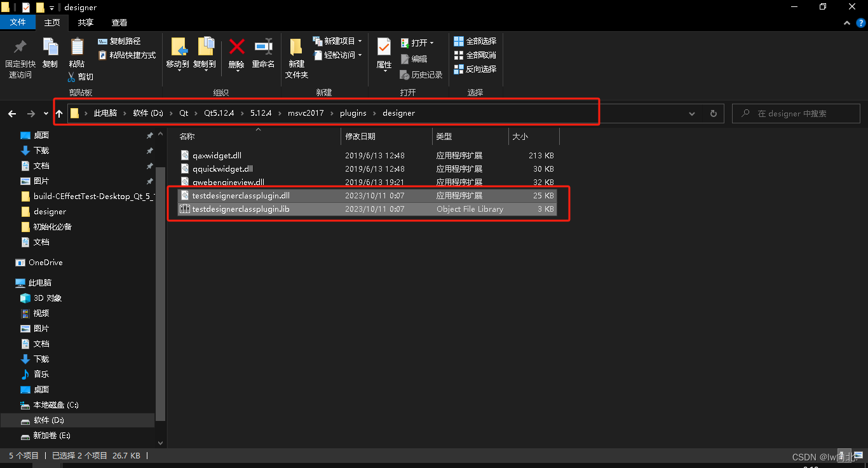The image size is (868, 468).
Task: Sort by the 名称 column header
Action: click(x=187, y=136)
